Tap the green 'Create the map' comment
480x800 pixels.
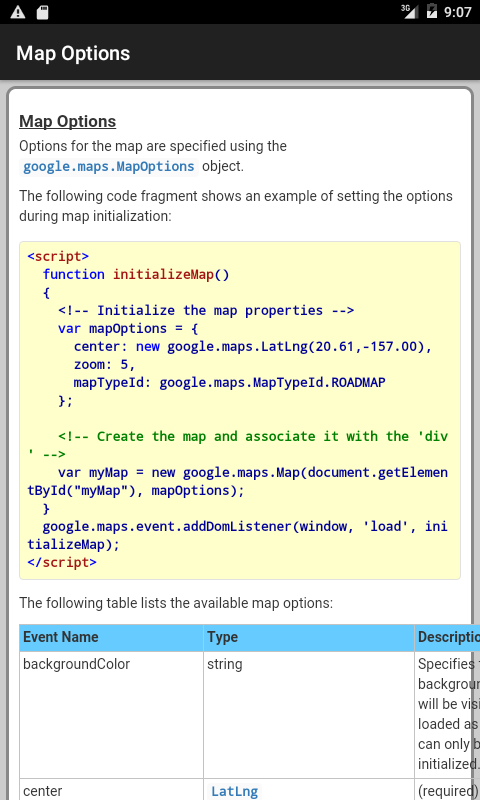(x=238, y=445)
